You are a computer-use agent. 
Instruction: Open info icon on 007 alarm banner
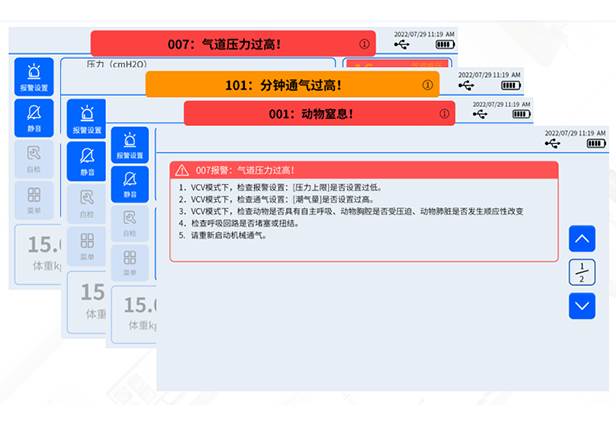click(364, 44)
